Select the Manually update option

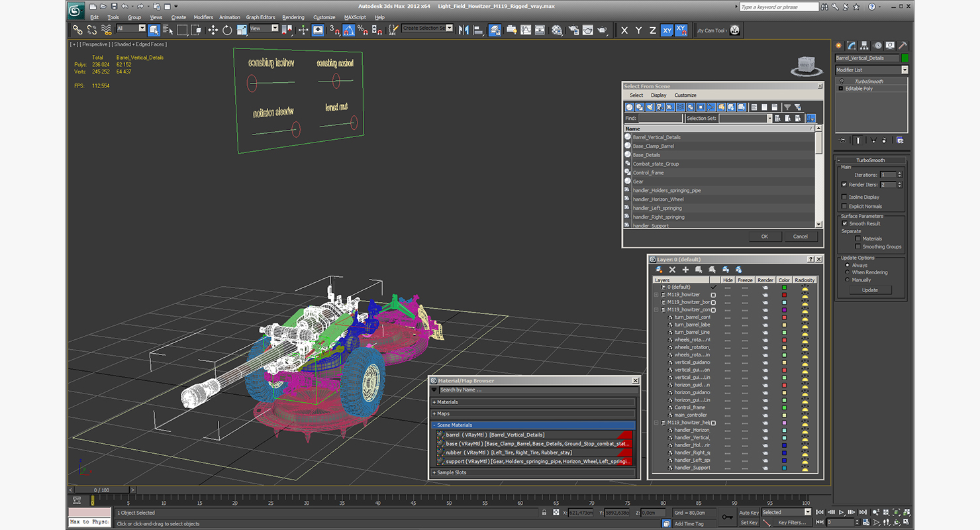[x=848, y=280]
